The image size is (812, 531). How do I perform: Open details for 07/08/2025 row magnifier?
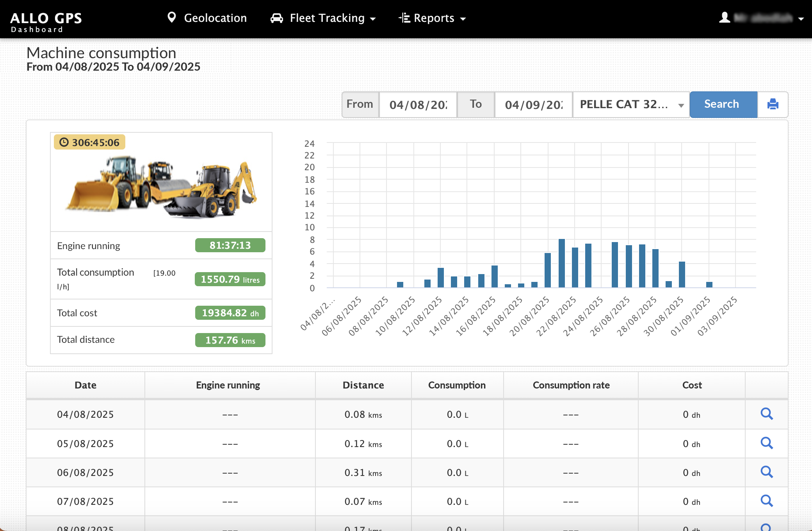click(766, 501)
